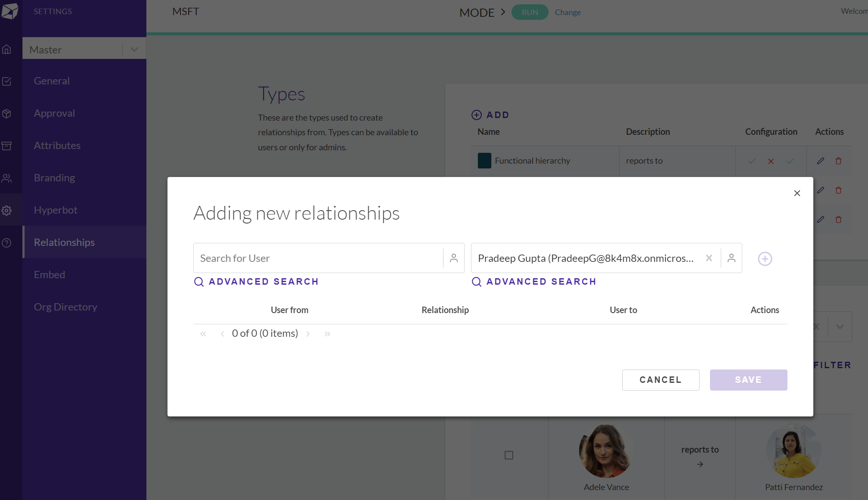Edit the Functional hierarchy type
This screenshot has height=500, width=868.
click(820, 161)
